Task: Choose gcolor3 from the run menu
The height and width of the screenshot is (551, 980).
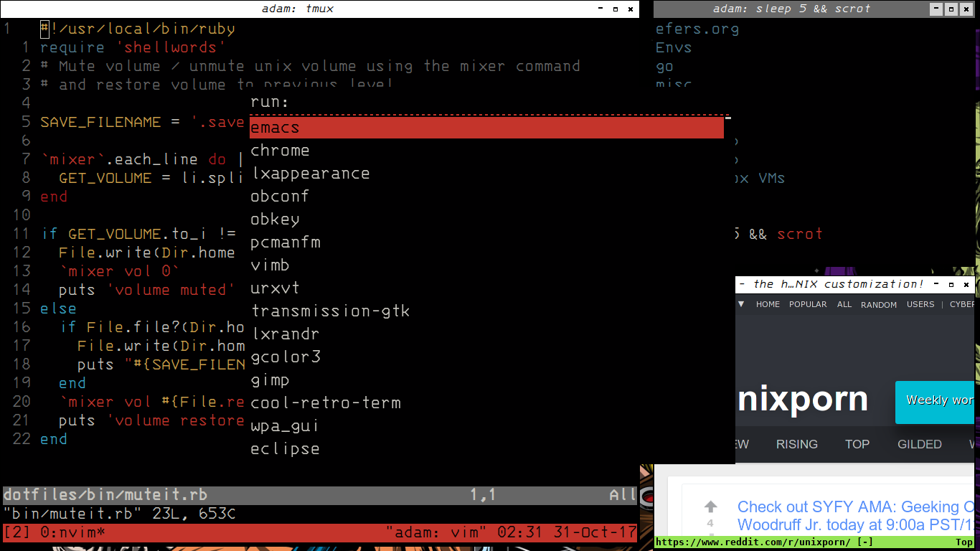Action: coord(285,357)
